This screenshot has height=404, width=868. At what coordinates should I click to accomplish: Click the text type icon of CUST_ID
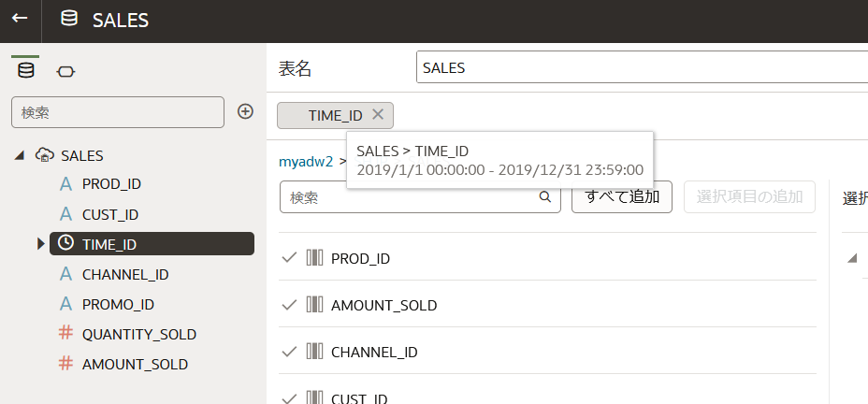pos(65,214)
